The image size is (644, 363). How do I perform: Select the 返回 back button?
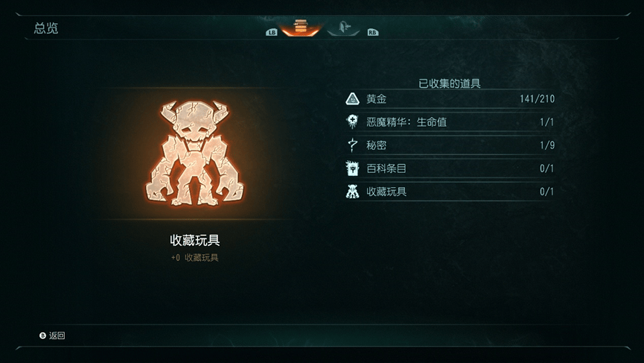[53, 335]
